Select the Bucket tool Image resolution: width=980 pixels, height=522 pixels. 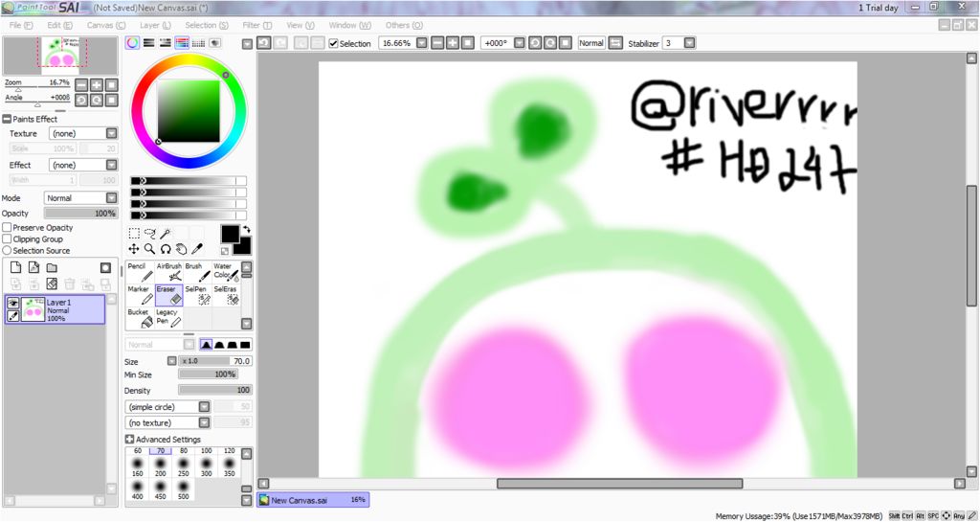pyautogui.click(x=140, y=318)
